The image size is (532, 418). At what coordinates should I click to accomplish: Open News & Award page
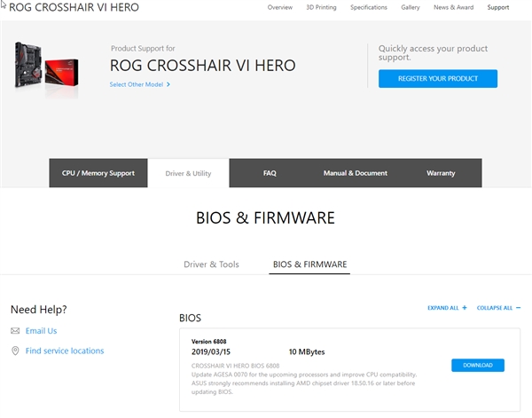(452, 7)
